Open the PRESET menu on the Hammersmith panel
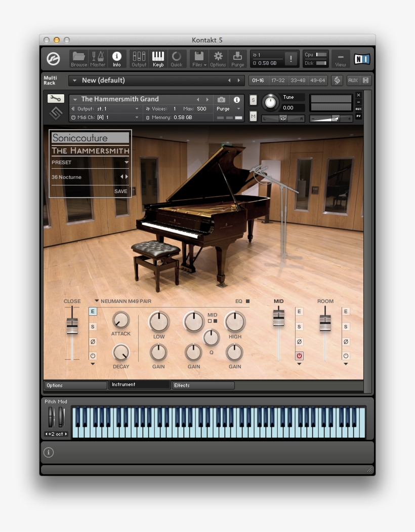This screenshot has width=415, height=532. coord(90,162)
